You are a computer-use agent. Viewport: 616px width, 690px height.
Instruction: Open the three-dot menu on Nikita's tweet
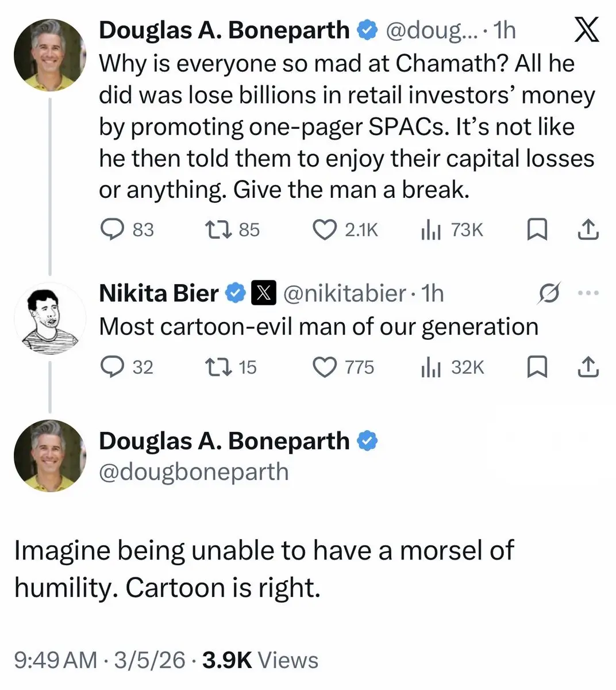point(588,293)
